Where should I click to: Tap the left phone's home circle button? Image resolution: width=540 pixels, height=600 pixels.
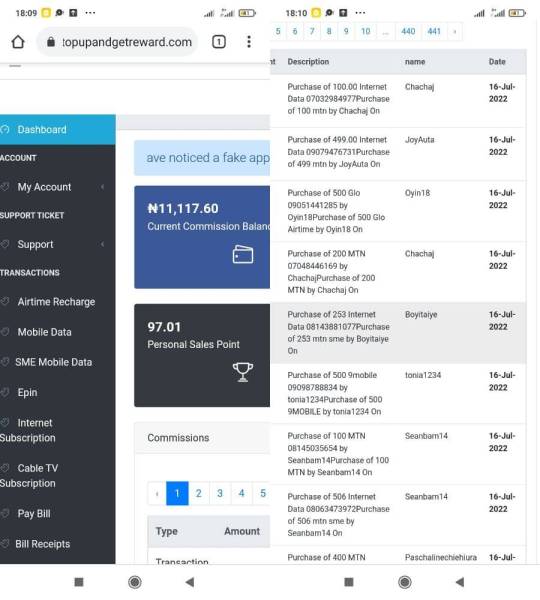135,582
